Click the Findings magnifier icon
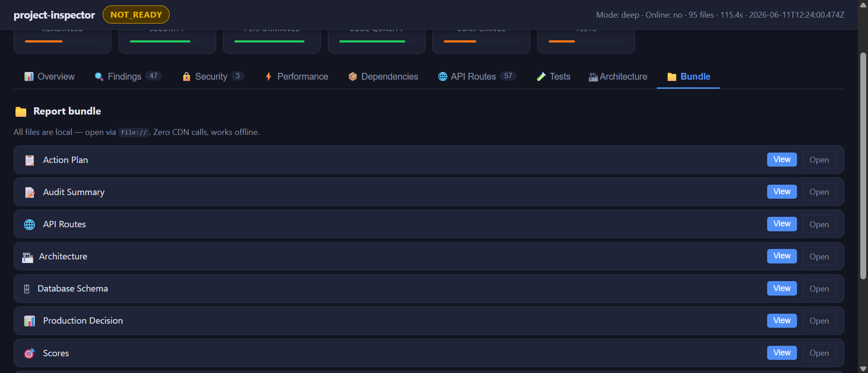This screenshot has width=868, height=373. 99,77
